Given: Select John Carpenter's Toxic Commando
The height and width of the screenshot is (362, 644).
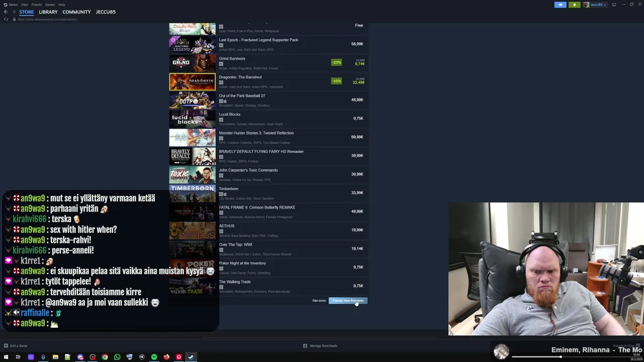Looking at the screenshot, I should pos(248,170).
